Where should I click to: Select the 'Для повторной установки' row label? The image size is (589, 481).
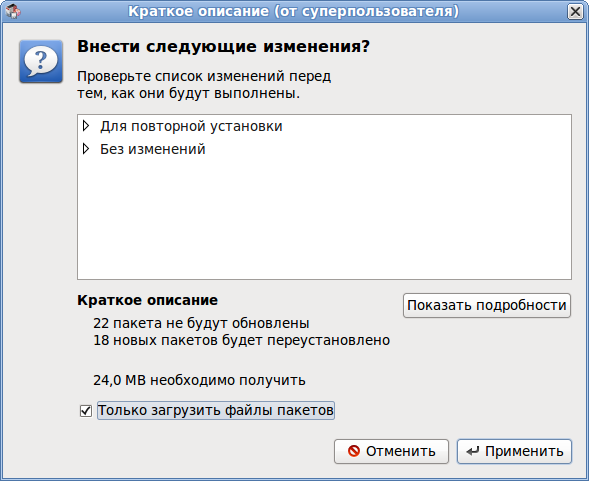[191, 126]
